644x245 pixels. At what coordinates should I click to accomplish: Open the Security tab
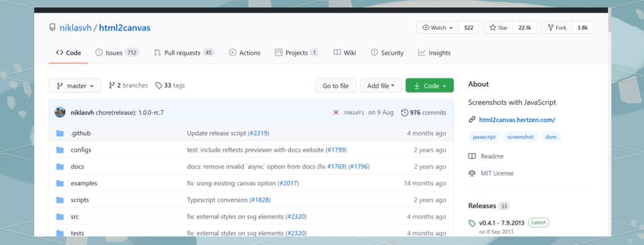click(387, 52)
